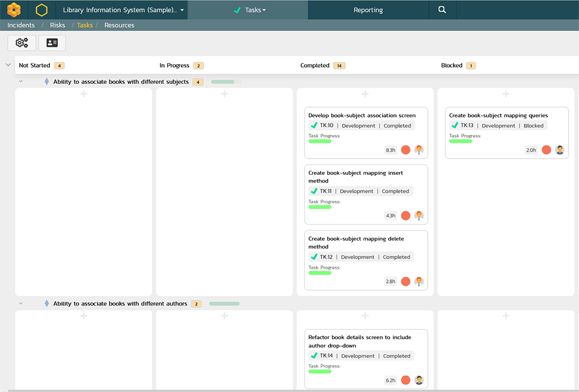Open search with the magnifying glass icon
Viewport: 579px width, 392px height.
(442, 10)
